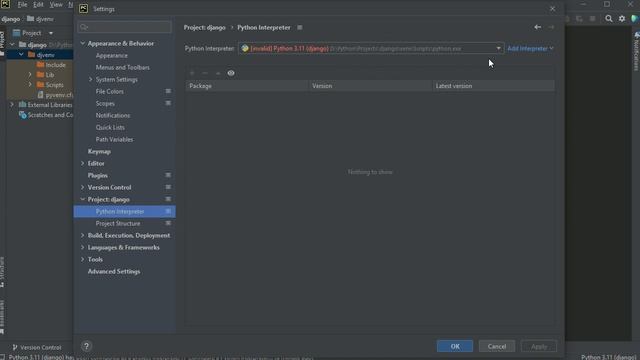Open the Python Interpreter dropdown
This screenshot has width=640, height=360.
click(x=498, y=48)
